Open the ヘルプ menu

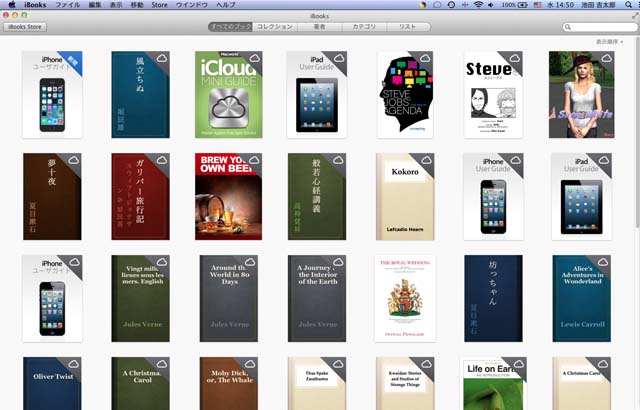coord(226,5)
